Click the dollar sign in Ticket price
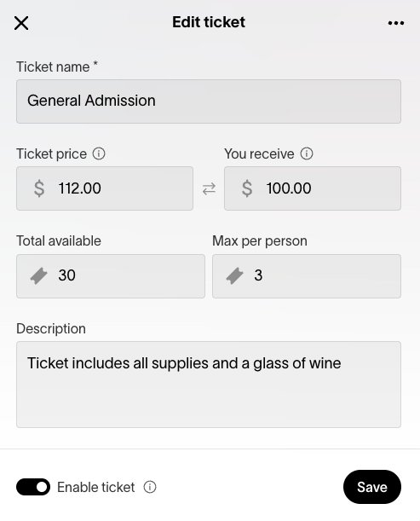The width and height of the screenshot is (420, 521). tap(39, 188)
